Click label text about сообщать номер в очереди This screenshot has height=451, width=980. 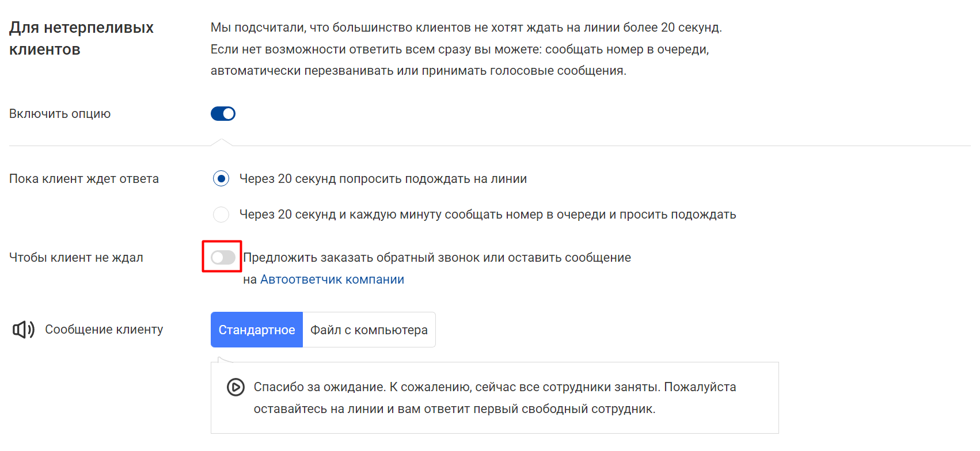click(x=488, y=215)
